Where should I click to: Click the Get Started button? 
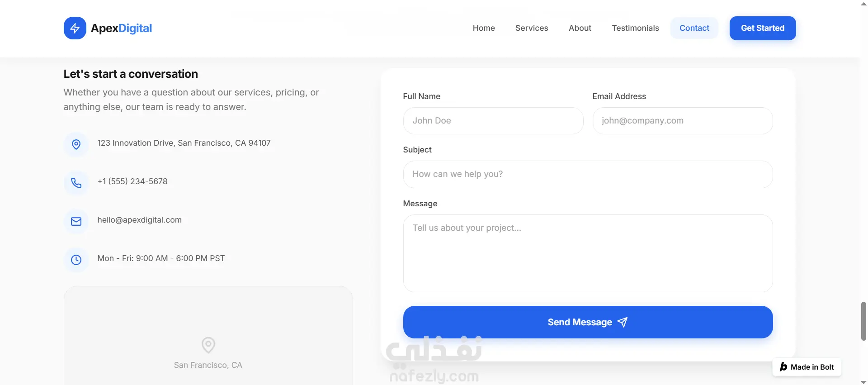(763, 28)
